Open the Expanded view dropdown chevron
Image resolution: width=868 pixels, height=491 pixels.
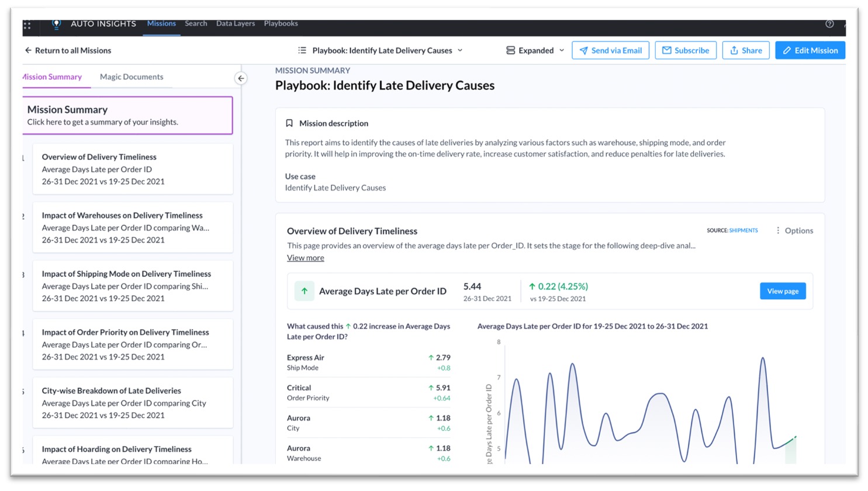click(562, 50)
